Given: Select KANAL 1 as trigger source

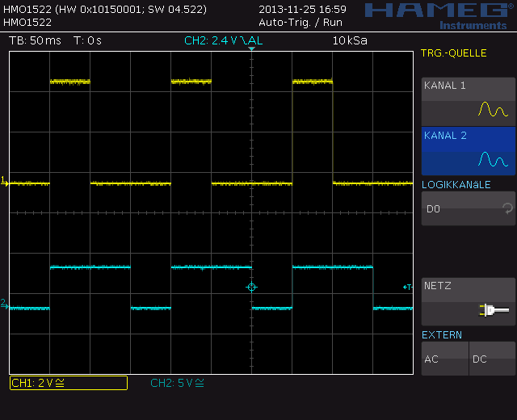Looking at the screenshot, I should pos(469,101).
